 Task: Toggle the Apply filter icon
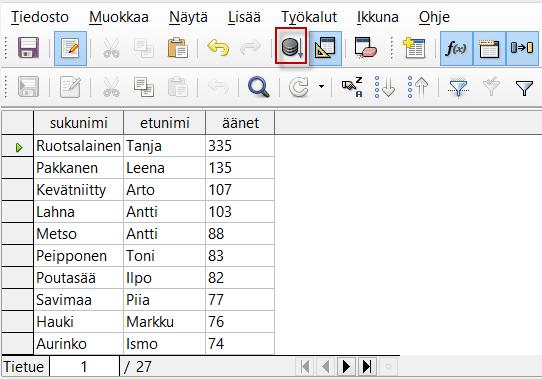[x=491, y=86]
